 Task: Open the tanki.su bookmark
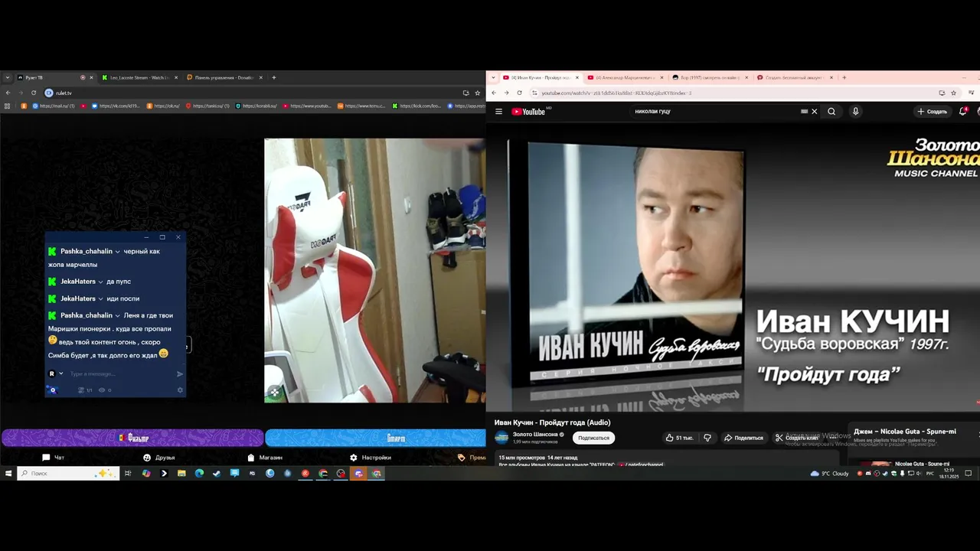[x=207, y=106]
